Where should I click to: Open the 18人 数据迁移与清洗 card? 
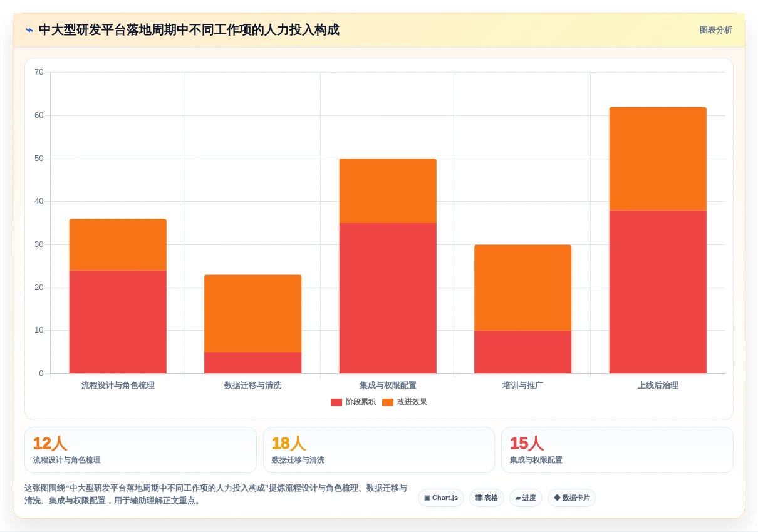point(379,450)
